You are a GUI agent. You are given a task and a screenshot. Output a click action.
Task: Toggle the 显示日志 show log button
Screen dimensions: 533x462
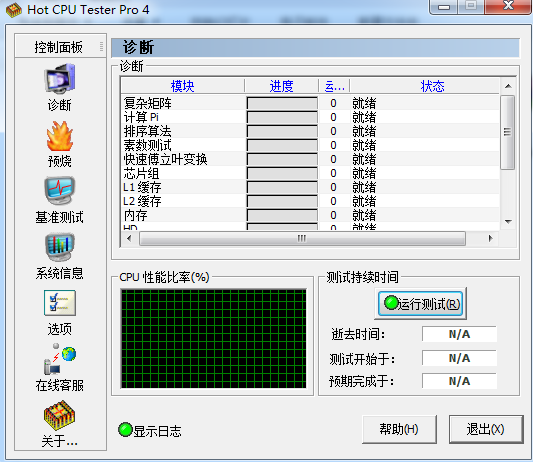150,430
